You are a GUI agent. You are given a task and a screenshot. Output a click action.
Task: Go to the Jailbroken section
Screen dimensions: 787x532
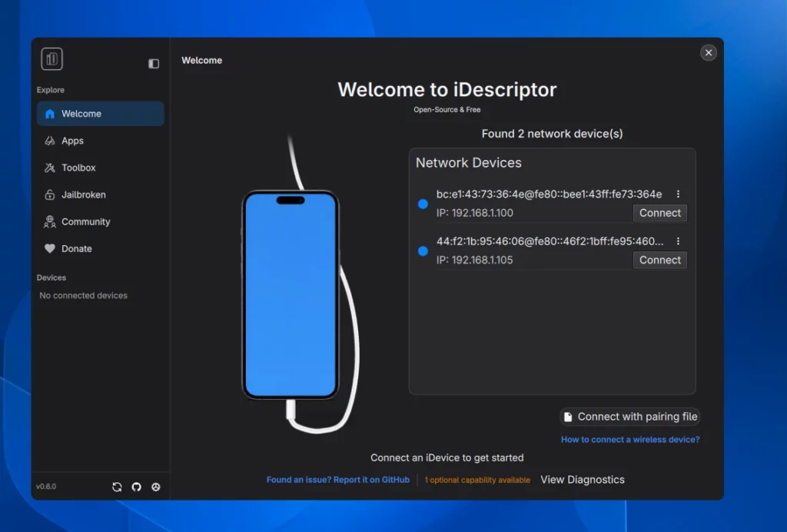click(x=101, y=195)
